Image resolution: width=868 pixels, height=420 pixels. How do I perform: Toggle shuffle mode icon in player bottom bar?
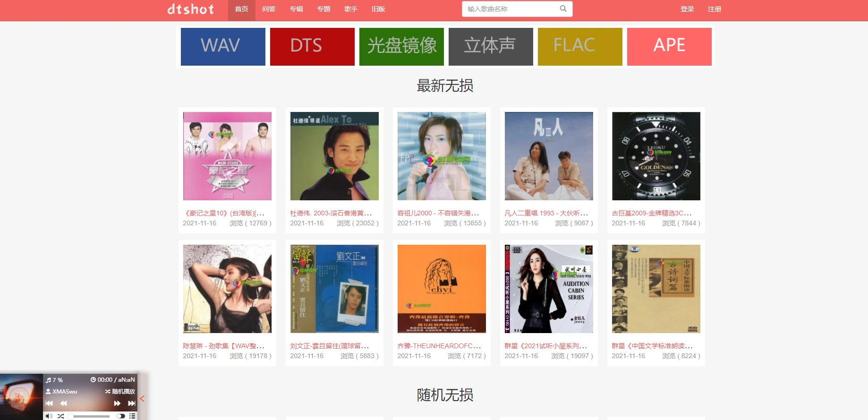tap(61, 416)
